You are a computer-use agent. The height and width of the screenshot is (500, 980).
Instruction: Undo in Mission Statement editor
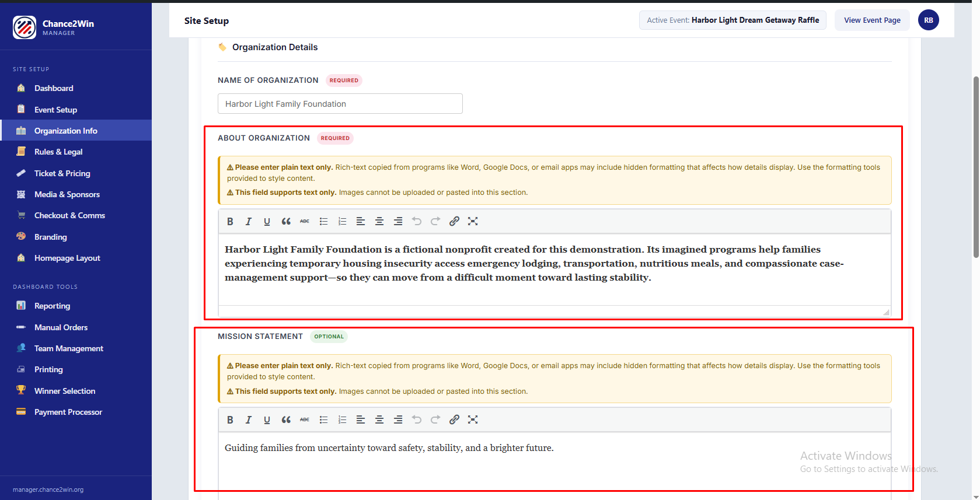[417, 419]
